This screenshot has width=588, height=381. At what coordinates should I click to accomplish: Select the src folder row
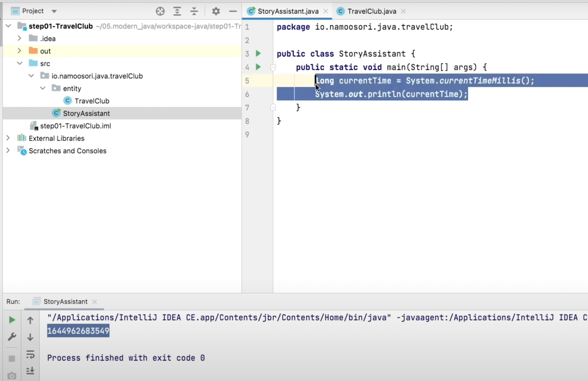point(122,64)
